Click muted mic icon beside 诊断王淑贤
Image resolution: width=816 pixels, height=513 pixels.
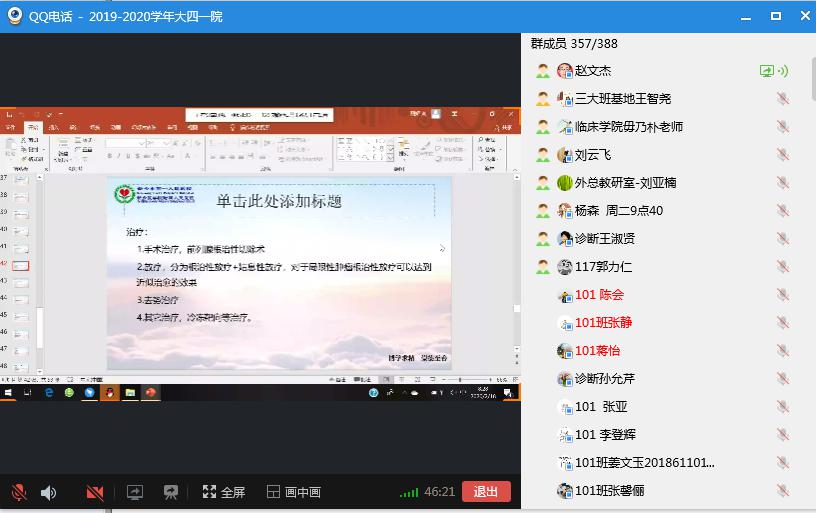[783, 239]
